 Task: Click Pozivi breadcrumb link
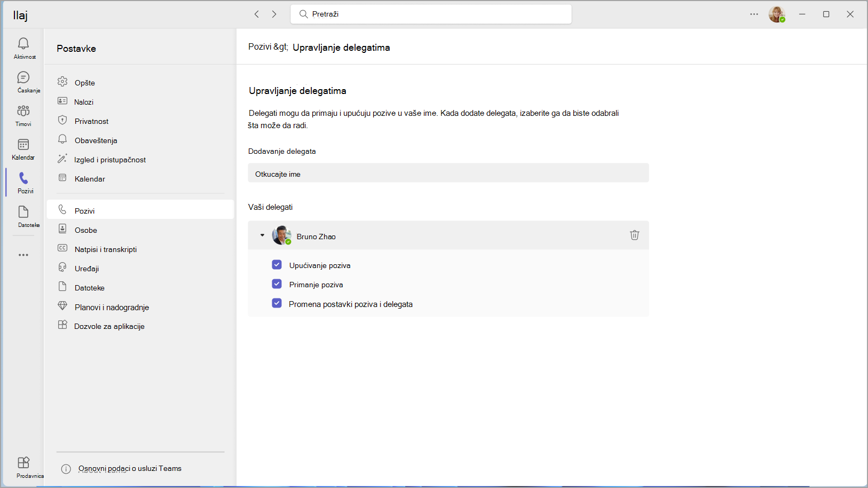(260, 47)
